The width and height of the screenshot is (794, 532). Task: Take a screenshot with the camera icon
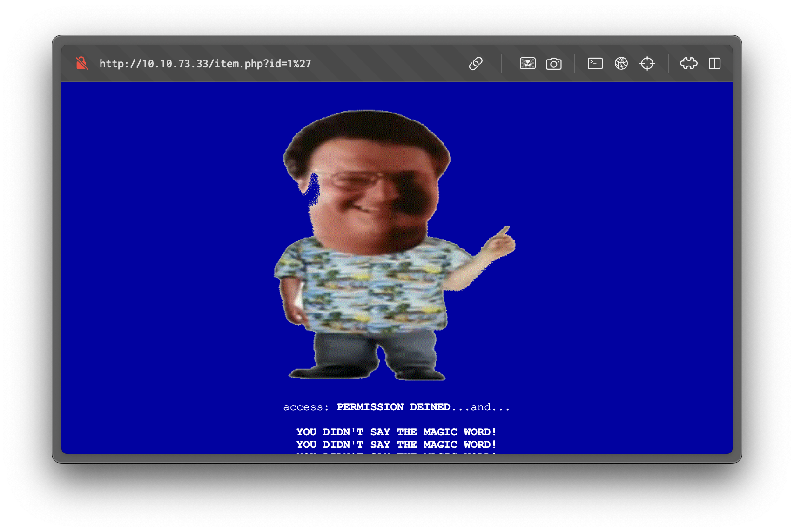pos(554,63)
